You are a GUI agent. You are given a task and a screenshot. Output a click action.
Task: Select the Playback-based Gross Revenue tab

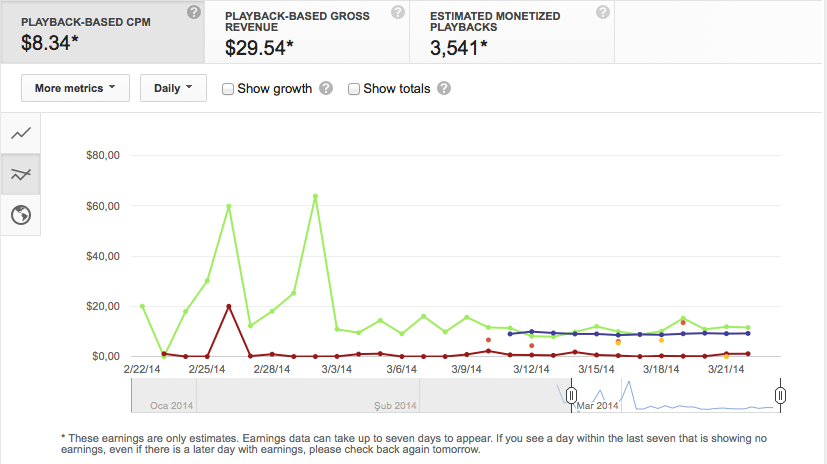click(307, 32)
